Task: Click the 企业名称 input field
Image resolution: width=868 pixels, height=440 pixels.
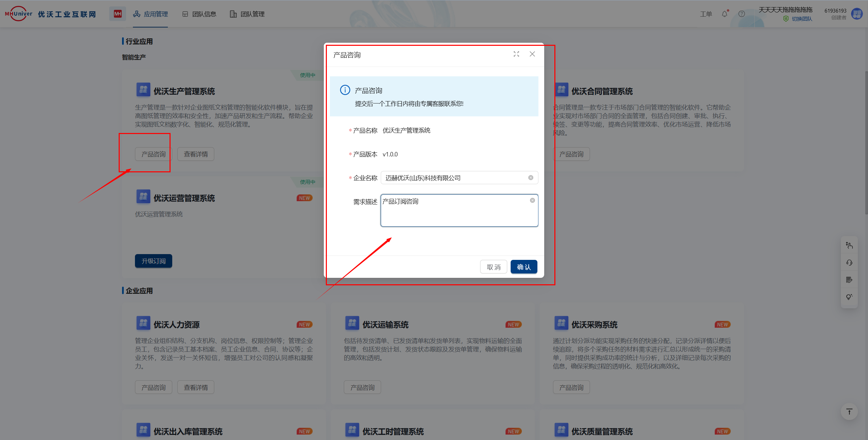Action: click(x=454, y=178)
